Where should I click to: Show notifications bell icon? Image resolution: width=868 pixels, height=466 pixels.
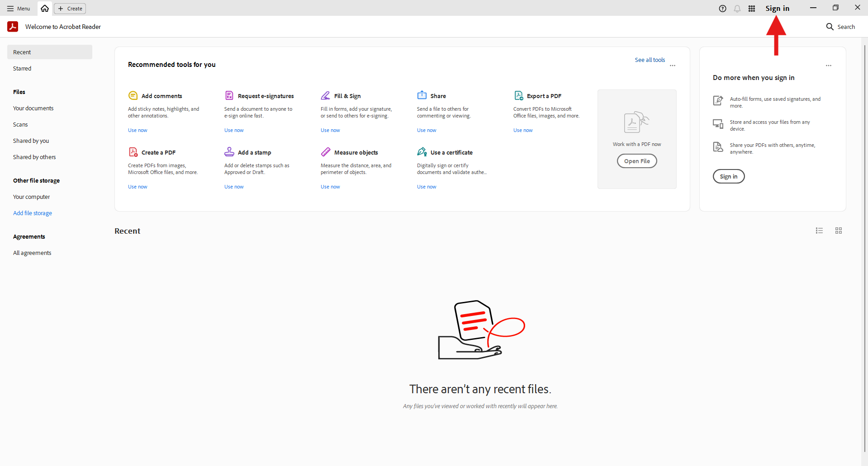pyautogui.click(x=737, y=9)
